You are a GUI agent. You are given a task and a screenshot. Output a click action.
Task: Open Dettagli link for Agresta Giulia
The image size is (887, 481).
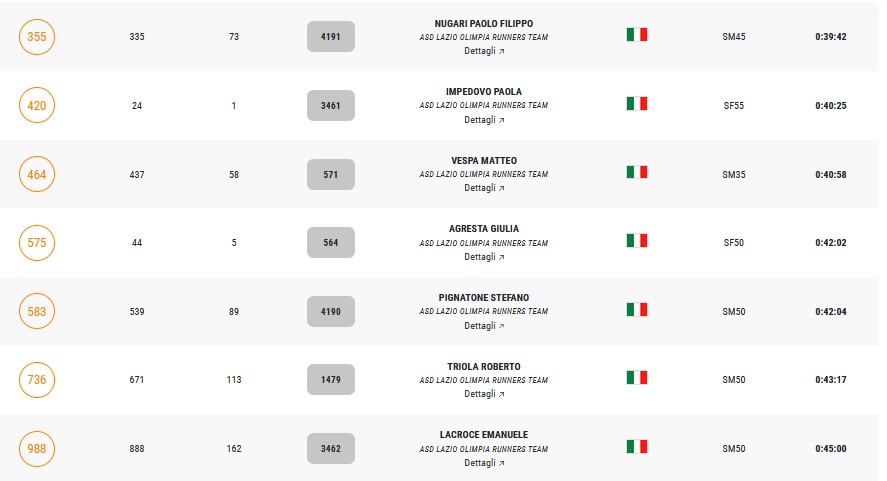(x=484, y=257)
